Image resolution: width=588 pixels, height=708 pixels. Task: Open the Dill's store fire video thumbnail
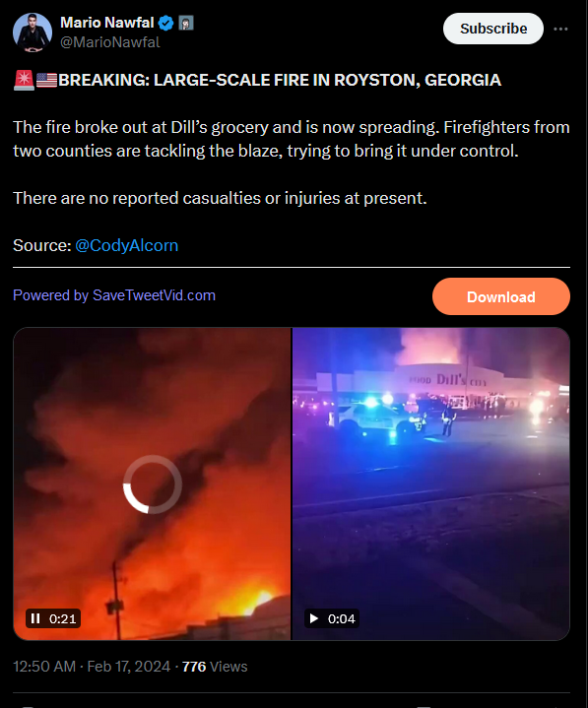click(x=430, y=483)
